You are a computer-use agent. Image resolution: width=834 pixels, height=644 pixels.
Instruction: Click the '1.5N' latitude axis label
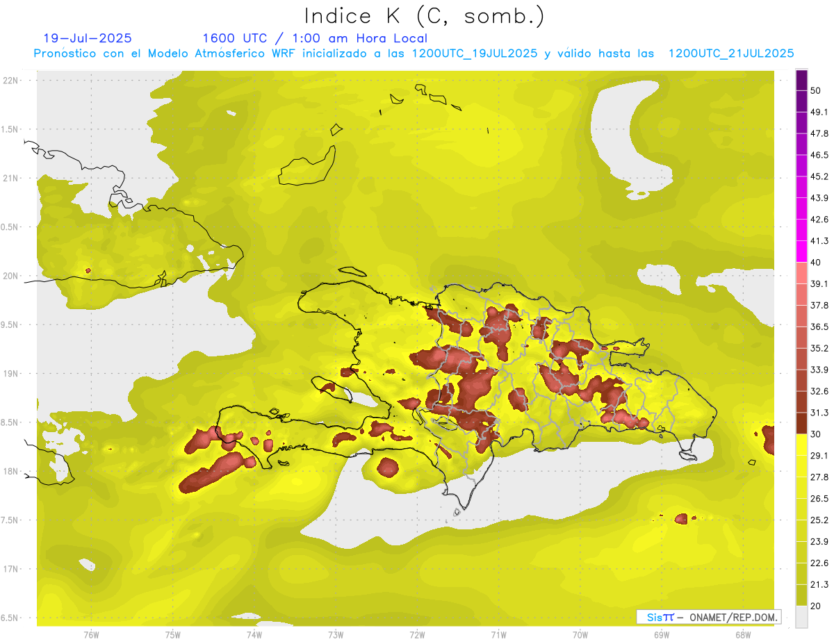tap(10, 129)
